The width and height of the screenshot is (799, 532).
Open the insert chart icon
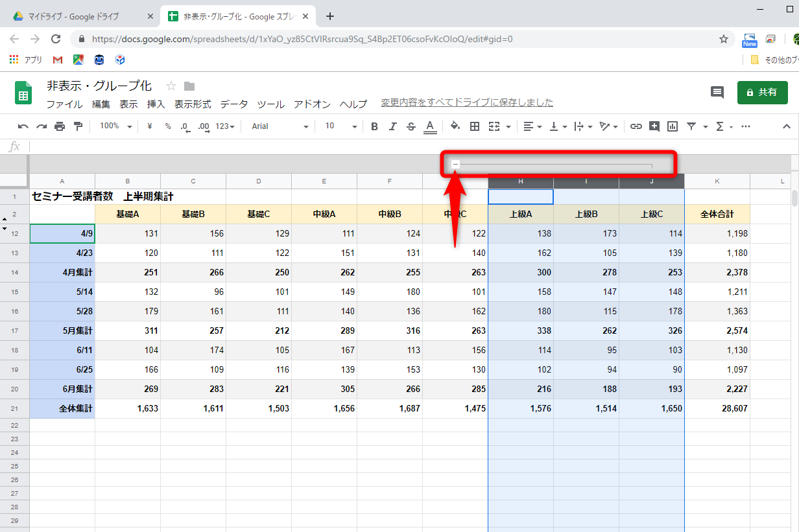tap(673, 126)
